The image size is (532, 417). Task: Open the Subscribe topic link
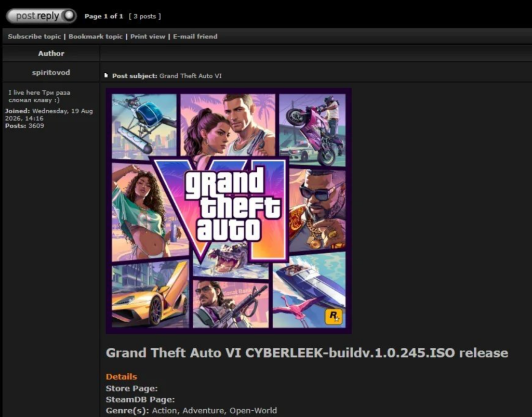pos(34,36)
